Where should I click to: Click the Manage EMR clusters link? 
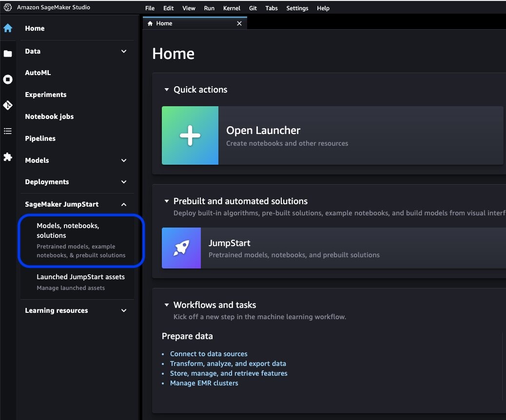coord(204,383)
